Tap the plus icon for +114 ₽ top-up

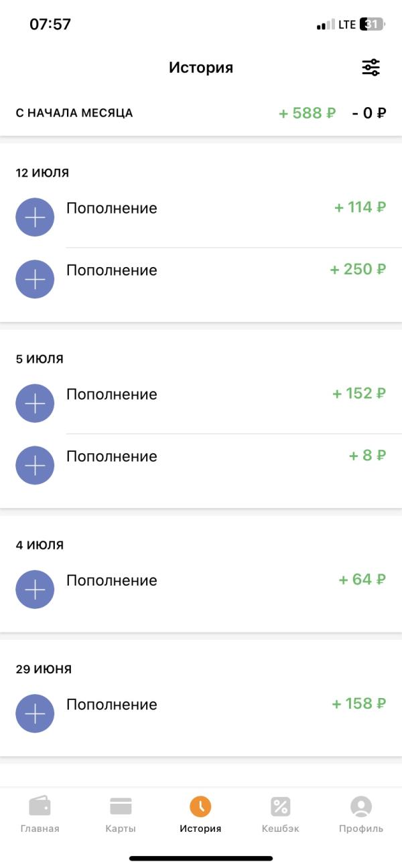pos(35,218)
